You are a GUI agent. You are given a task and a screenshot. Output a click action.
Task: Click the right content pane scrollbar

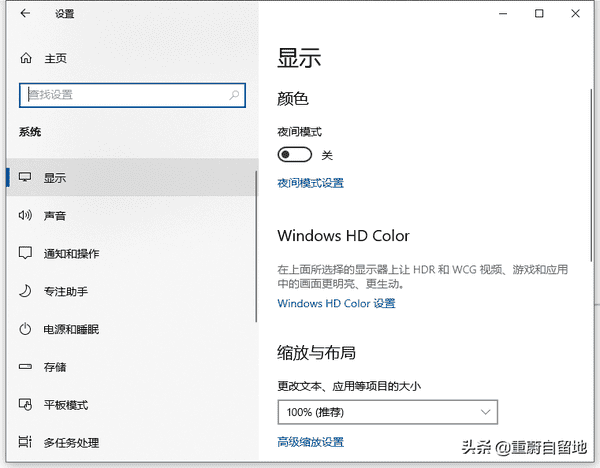(x=591, y=175)
